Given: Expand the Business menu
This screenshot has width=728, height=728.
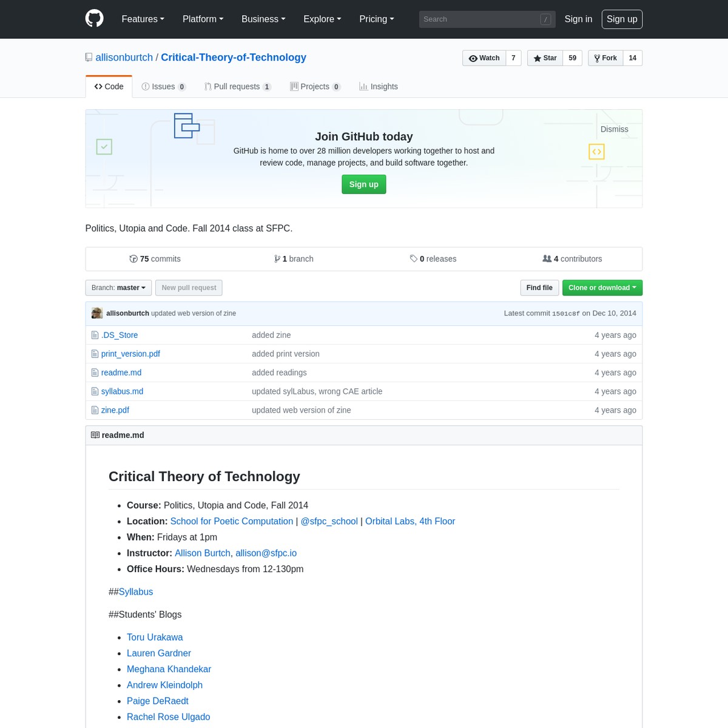Looking at the screenshot, I should pos(263,19).
